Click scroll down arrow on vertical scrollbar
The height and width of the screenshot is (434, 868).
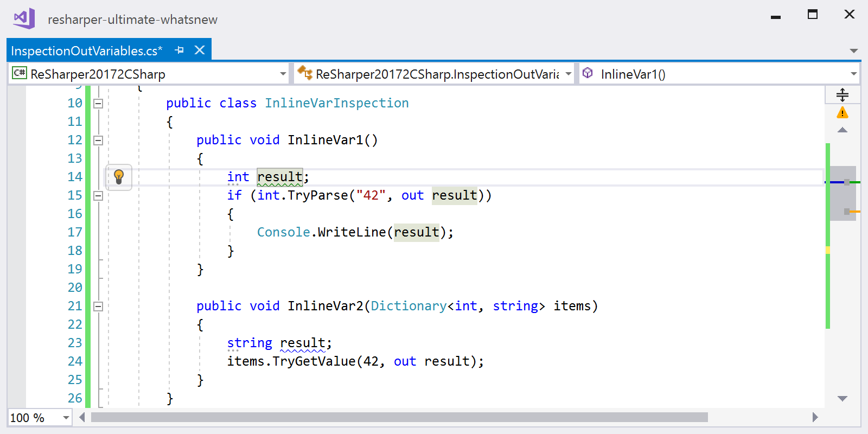842,399
